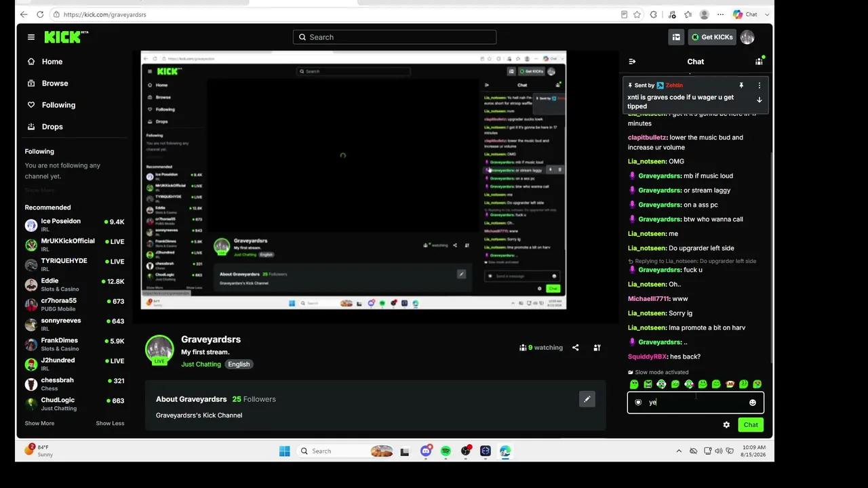Open pinned message three-dot options

coord(759,85)
